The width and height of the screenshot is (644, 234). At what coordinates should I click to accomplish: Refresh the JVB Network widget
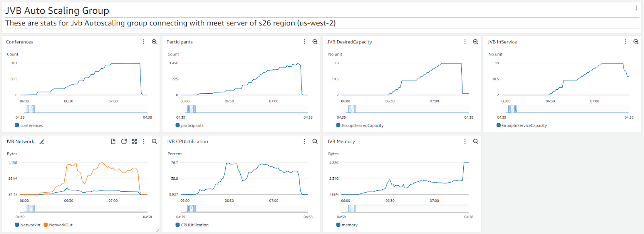tap(124, 142)
